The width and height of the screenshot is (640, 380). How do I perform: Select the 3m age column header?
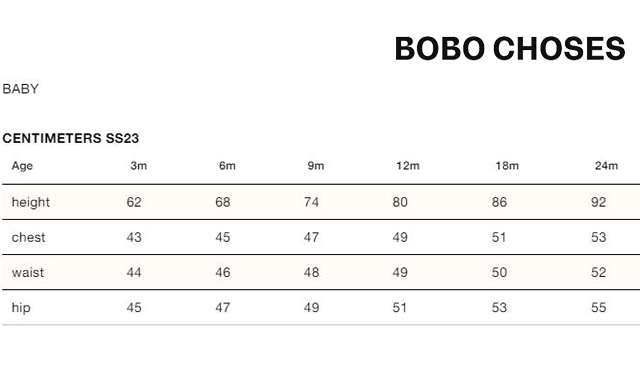139,166
